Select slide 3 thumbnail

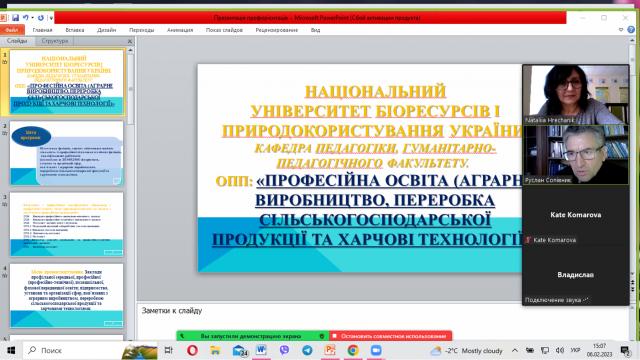[x=67, y=224]
